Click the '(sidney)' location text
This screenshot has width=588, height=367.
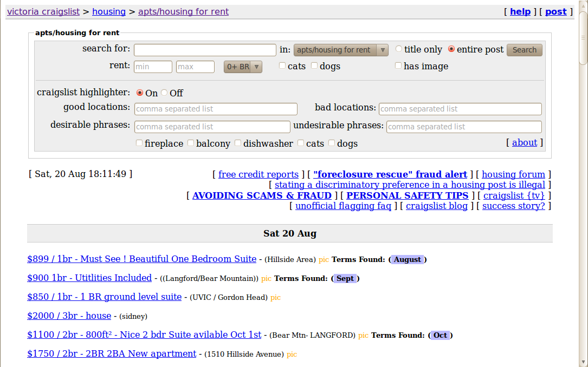click(133, 317)
